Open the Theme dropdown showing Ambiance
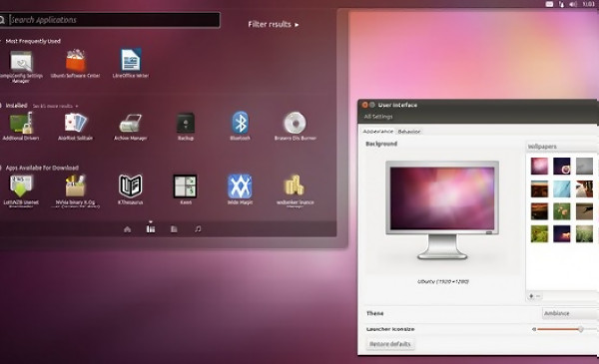Viewport: 599px width, 364px height. 570,313
